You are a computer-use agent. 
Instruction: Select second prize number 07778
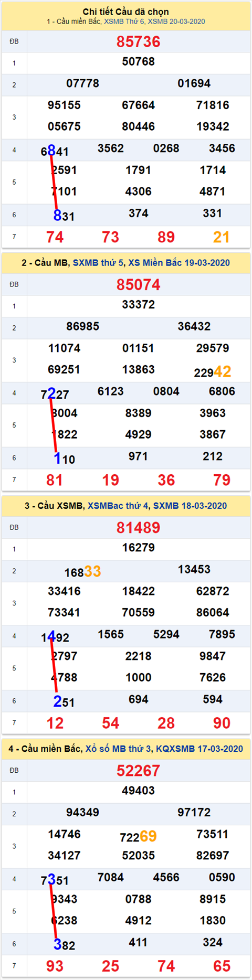point(83,83)
